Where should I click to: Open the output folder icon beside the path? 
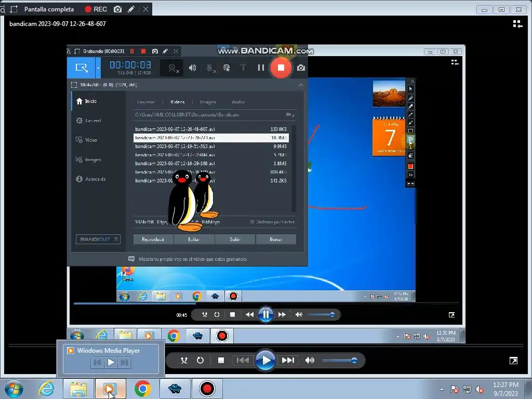pos(289,115)
